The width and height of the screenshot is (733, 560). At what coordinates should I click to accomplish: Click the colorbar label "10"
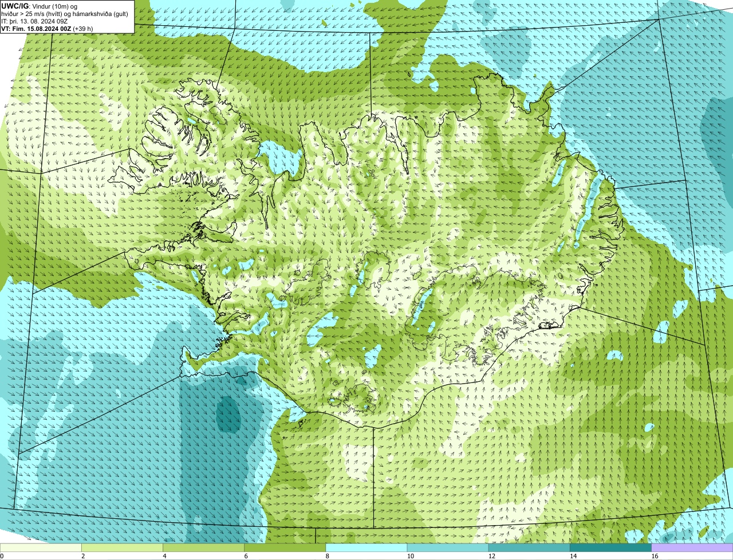click(410, 556)
